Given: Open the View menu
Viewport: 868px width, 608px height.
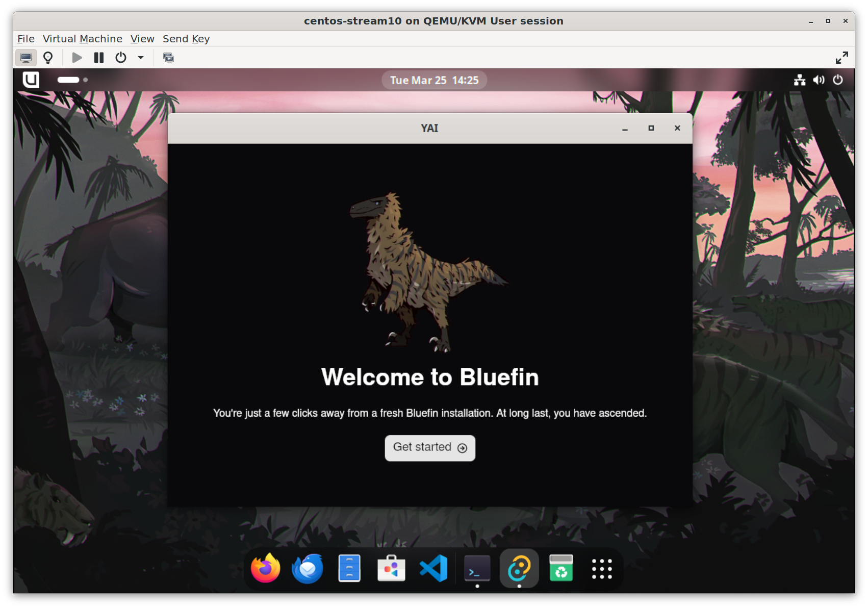Looking at the screenshot, I should tap(142, 39).
